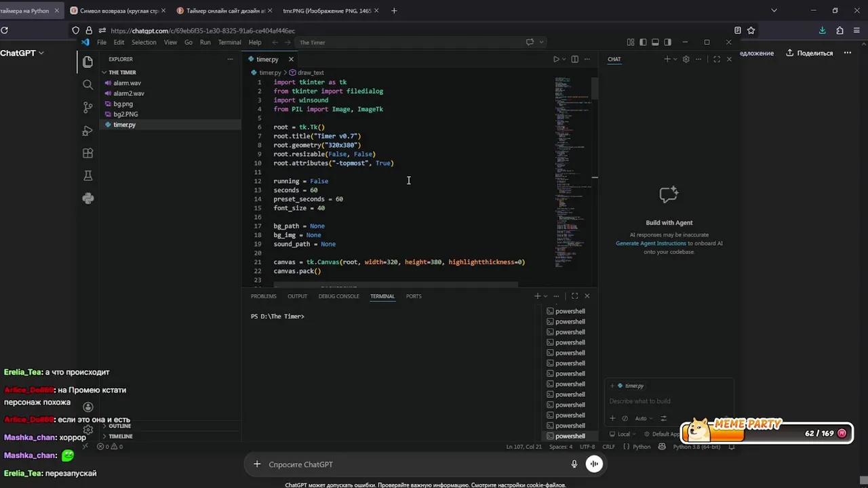This screenshot has width=868, height=488.
Task: Close the timer.py editor tab
Action: pos(291,59)
